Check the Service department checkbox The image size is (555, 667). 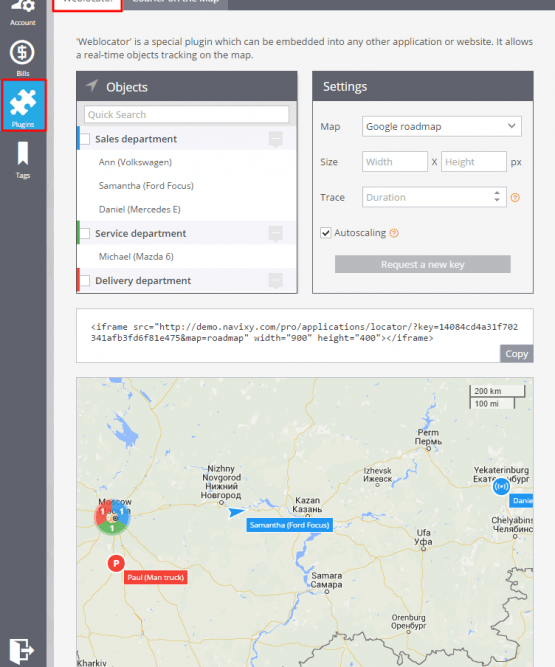point(85,234)
